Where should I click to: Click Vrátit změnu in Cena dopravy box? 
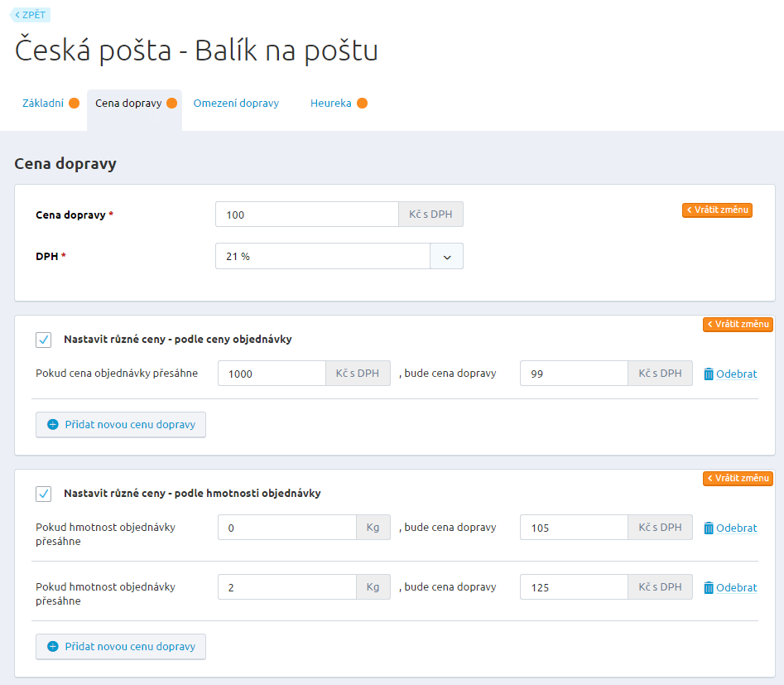(717, 210)
